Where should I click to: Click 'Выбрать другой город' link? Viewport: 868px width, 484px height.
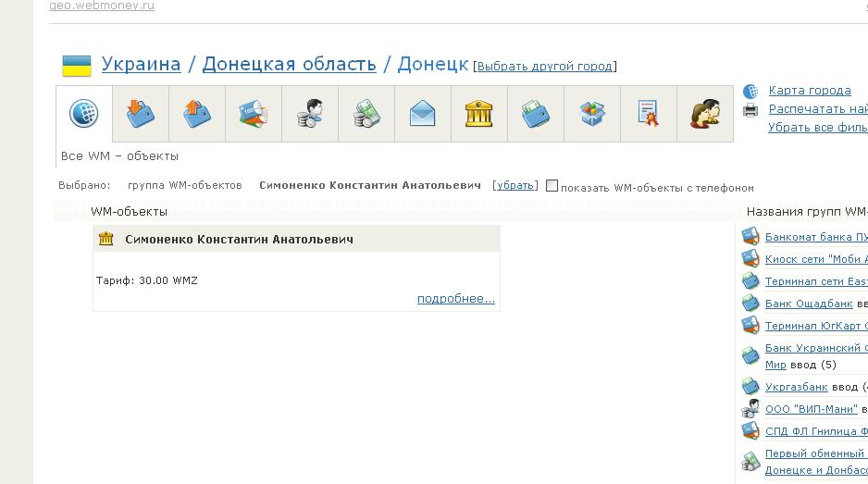click(545, 67)
